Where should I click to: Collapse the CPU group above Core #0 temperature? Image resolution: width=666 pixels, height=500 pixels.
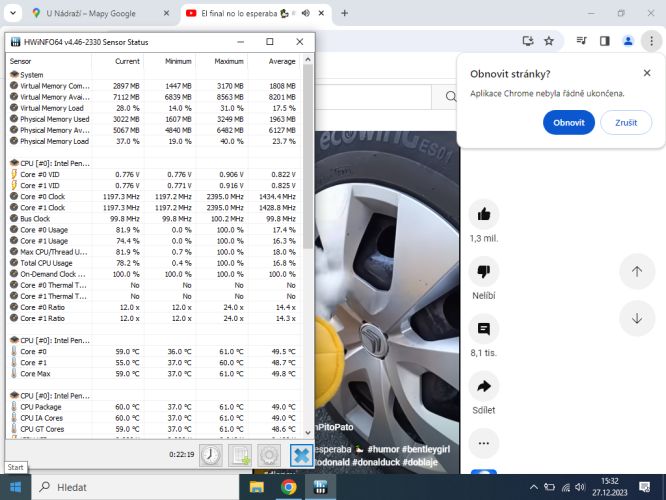14,340
